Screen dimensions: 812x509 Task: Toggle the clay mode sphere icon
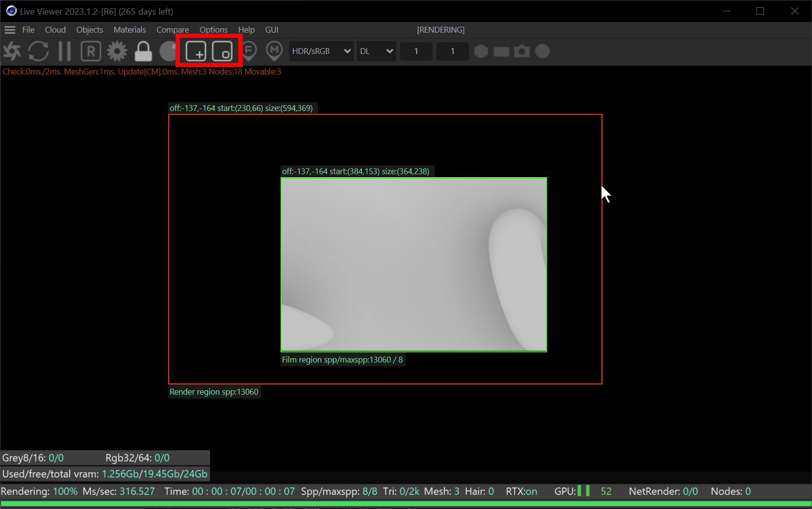pos(168,51)
